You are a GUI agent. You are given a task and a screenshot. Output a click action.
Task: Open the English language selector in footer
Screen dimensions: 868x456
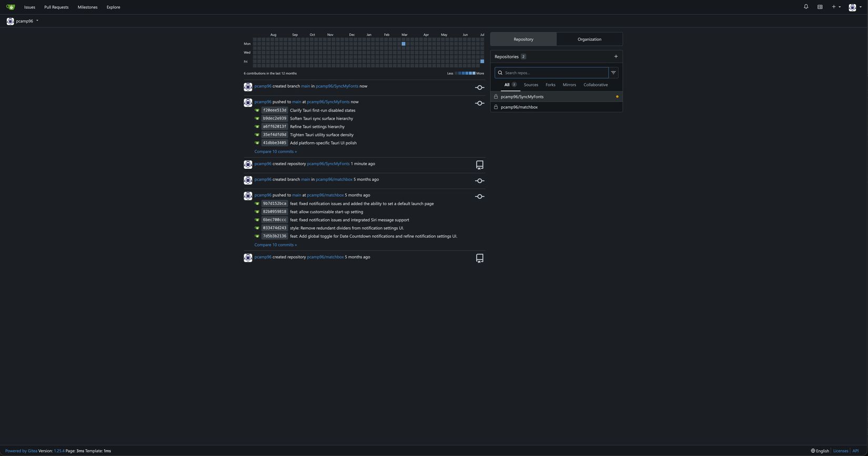(820, 451)
